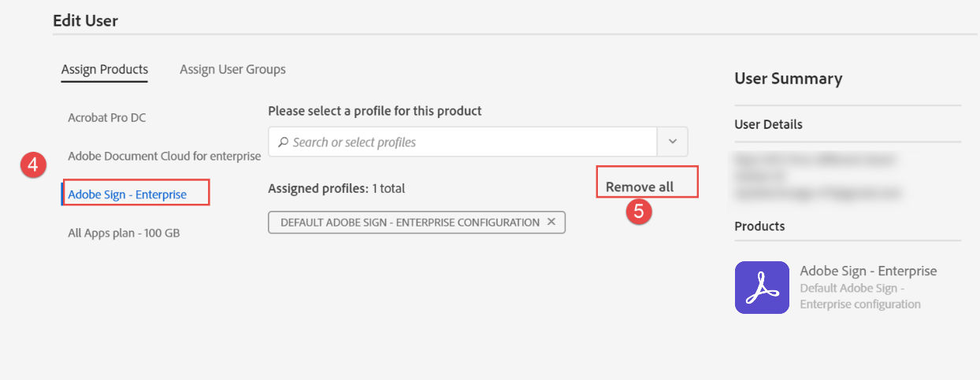Switch to the Assign Products tab
Screen dimensions: 980x380
click(105, 69)
